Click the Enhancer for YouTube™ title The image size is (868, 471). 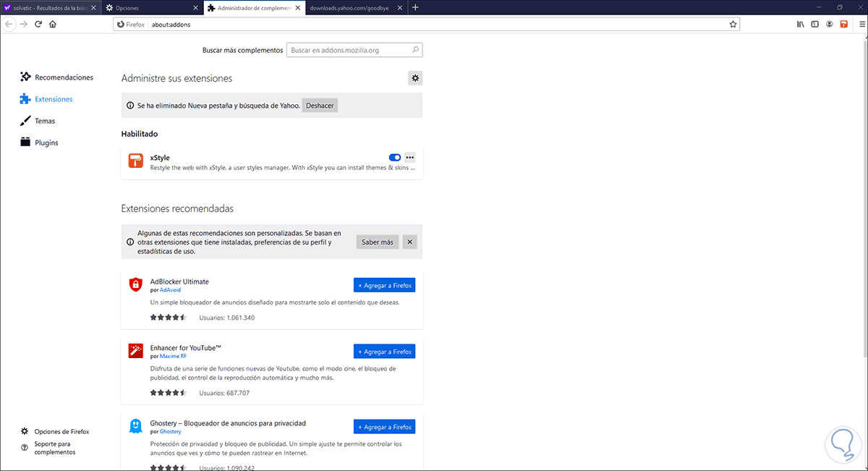pyautogui.click(x=185, y=348)
